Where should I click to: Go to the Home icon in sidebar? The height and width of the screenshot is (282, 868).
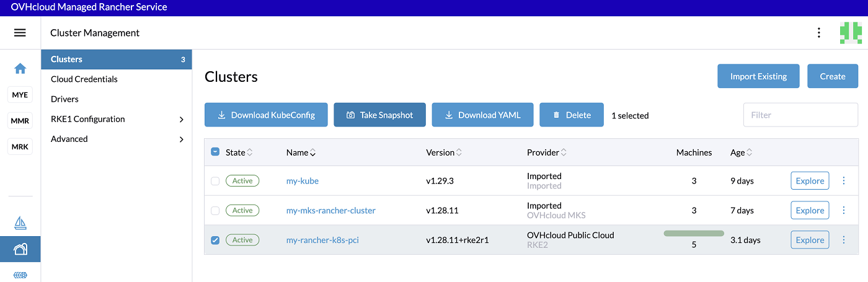(20, 68)
